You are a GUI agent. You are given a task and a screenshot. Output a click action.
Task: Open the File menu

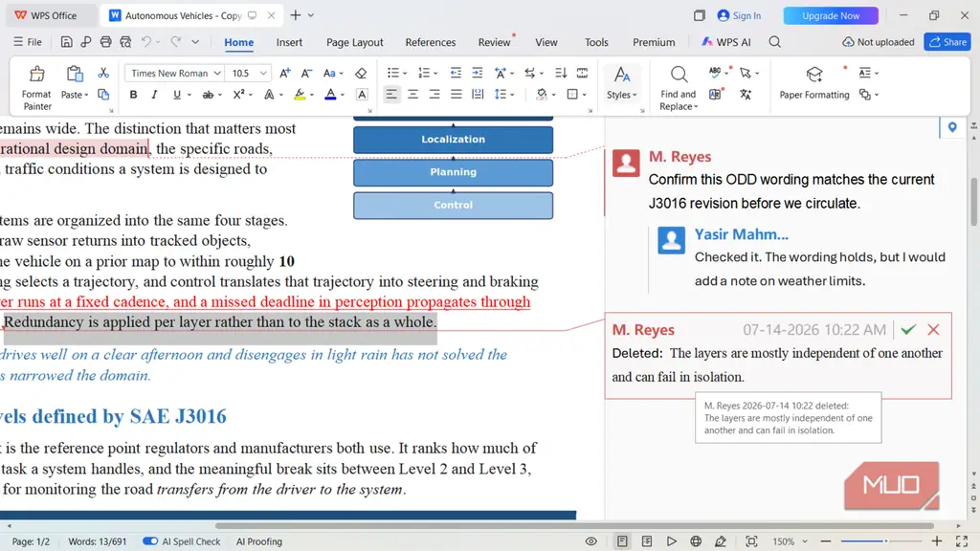[x=28, y=42]
